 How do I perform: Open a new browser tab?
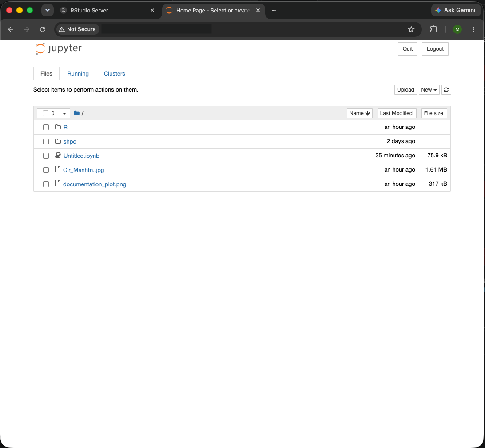point(274,10)
